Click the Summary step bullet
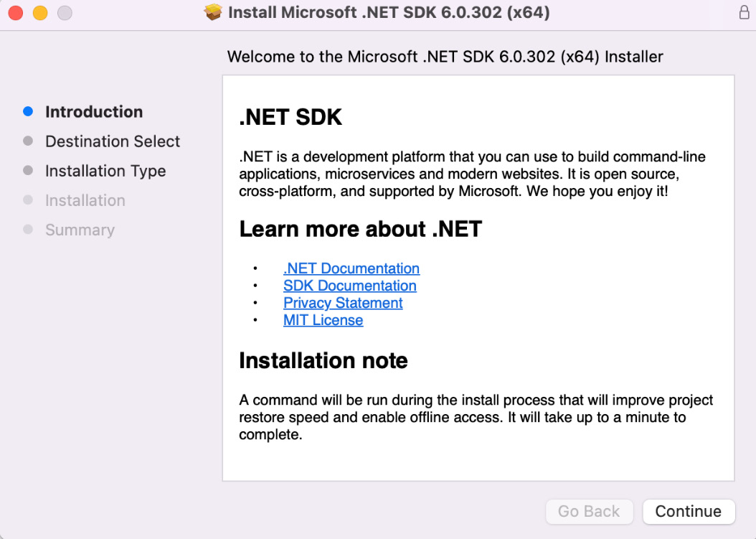Image resolution: width=756 pixels, height=539 pixels. (x=28, y=229)
